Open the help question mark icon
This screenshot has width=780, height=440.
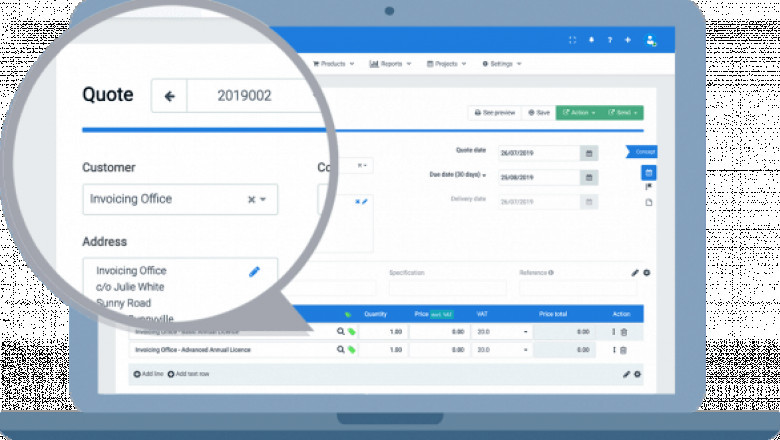[x=609, y=40]
